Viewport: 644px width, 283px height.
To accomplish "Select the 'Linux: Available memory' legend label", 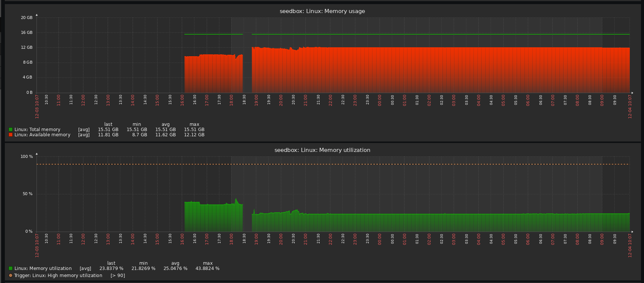I will click(x=42, y=135).
